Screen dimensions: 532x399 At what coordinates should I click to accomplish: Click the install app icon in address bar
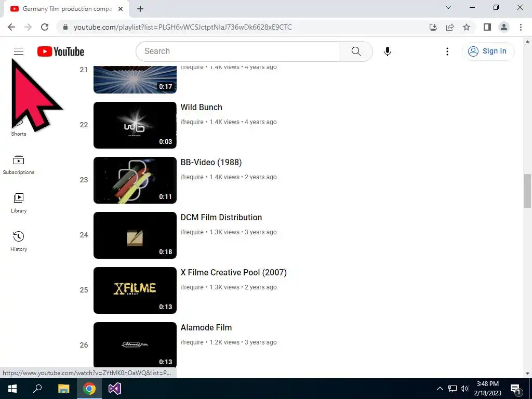[433, 27]
